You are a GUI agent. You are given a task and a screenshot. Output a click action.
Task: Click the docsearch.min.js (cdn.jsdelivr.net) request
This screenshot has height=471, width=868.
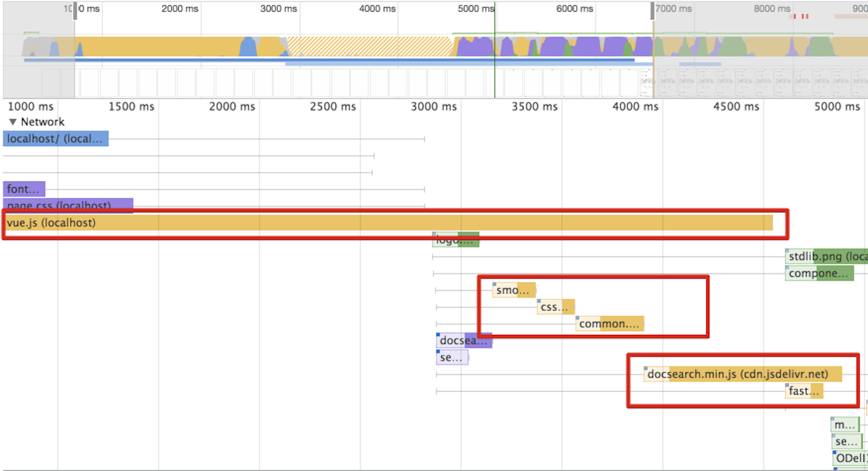(x=743, y=374)
